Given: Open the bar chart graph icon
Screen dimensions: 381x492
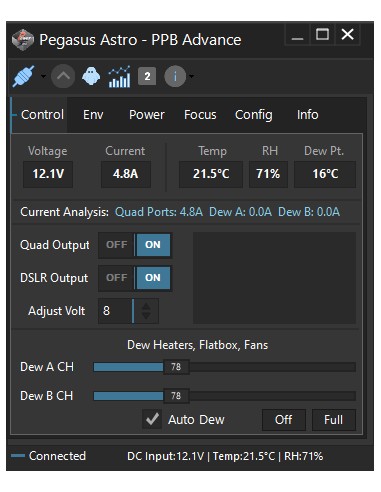Looking at the screenshot, I should click(x=119, y=77).
